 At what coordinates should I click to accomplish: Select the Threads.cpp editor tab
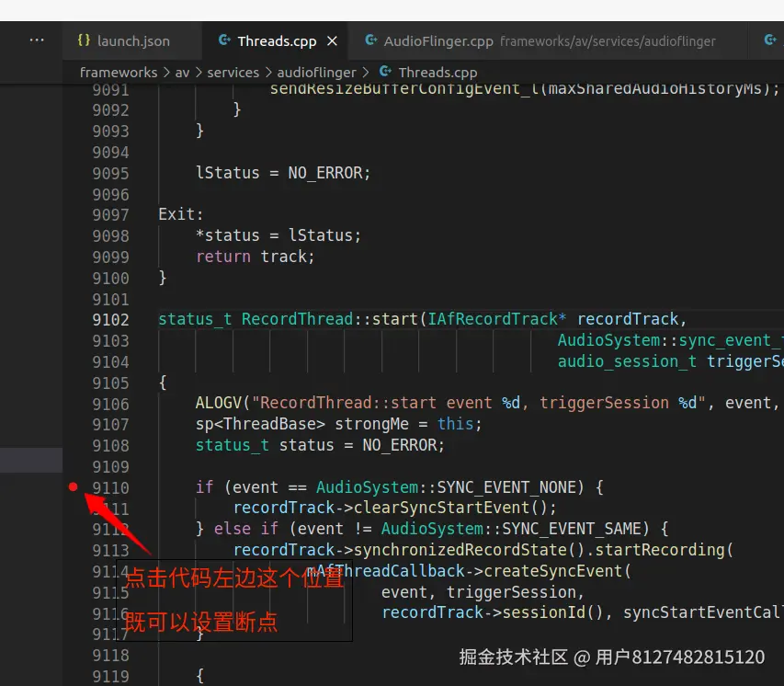tap(277, 41)
